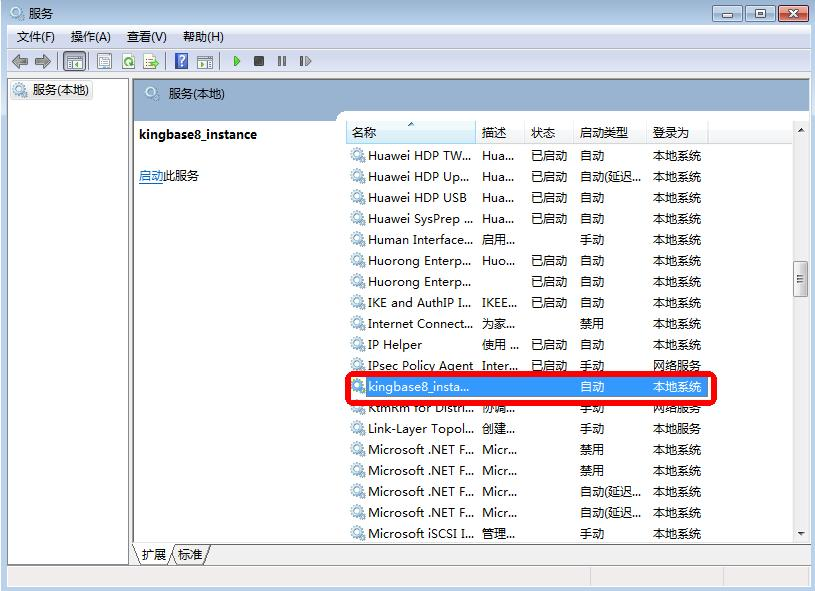Screen dimensions: 815x591
Task: Open the 帮助(H) menu
Action: pos(203,37)
